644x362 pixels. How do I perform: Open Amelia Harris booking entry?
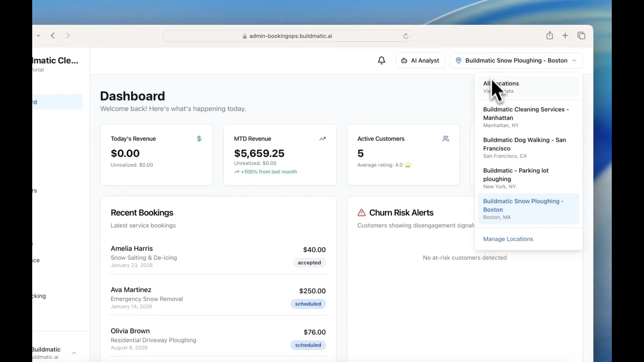point(218,256)
